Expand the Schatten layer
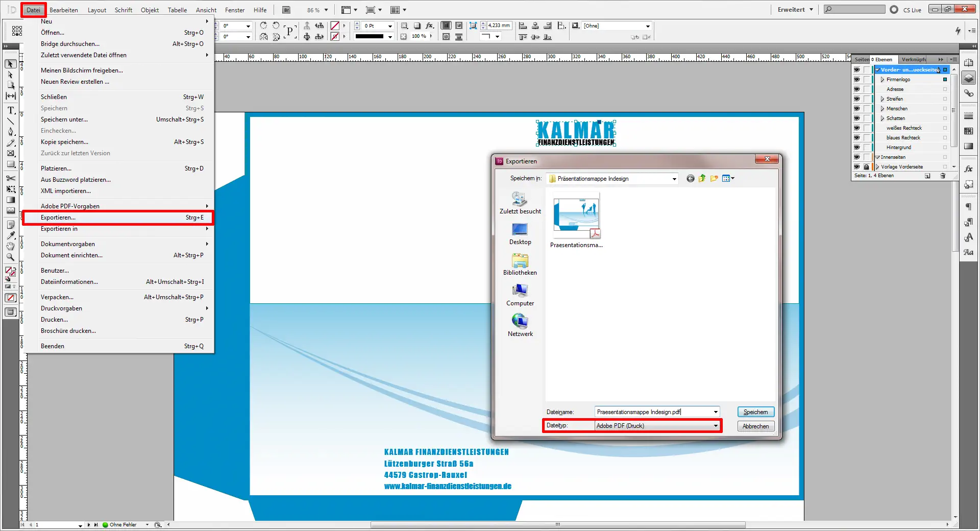The height and width of the screenshot is (531, 980). click(x=881, y=118)
